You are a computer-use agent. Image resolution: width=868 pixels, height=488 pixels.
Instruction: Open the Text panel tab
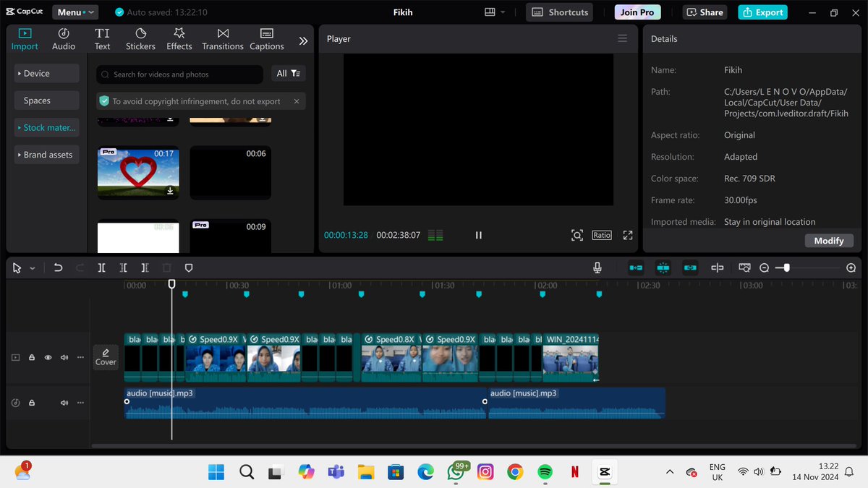[x=103, y=39]
